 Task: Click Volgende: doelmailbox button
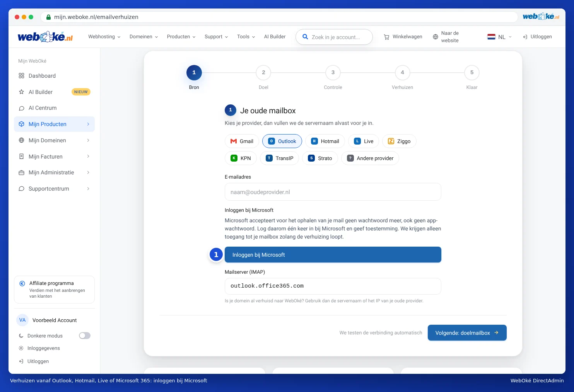click(467, 333)
